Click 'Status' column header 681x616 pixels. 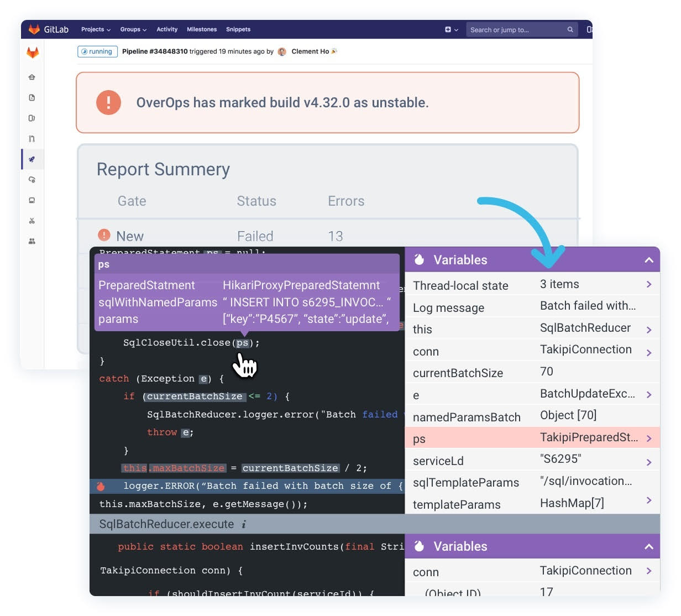click(x=256, y=201)
